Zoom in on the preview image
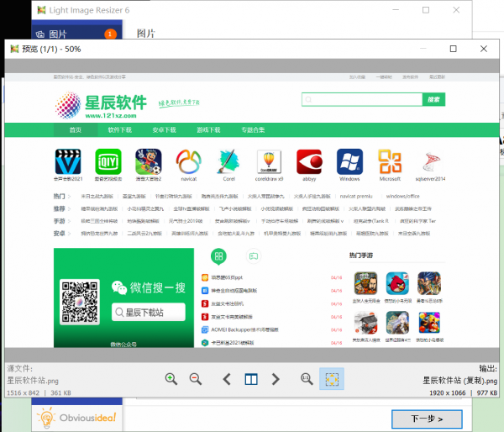 171,379
